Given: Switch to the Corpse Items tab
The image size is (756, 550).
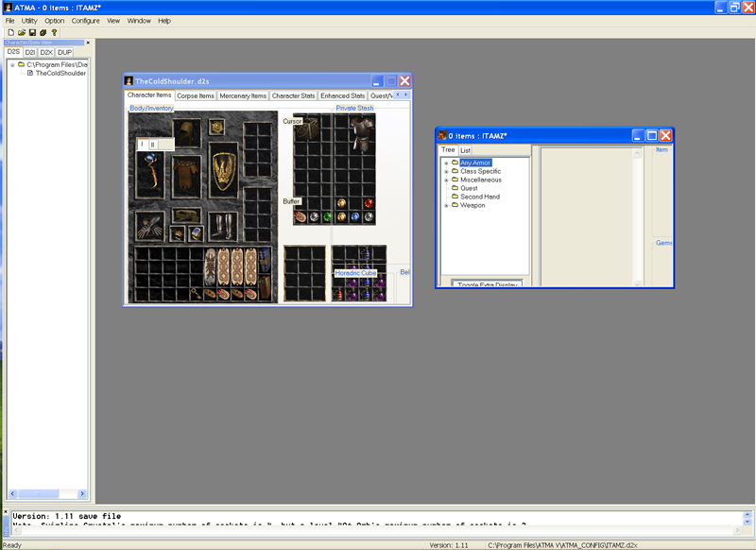Looking at the screenshot, I should pyautogui.click(x=196, y=96).
